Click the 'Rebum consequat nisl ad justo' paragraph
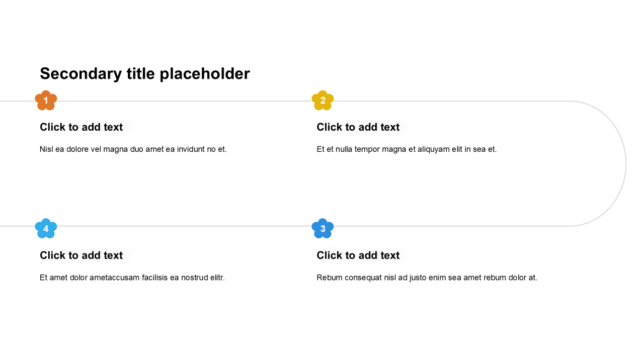The image size is (644, 362). tap(427, 278)
